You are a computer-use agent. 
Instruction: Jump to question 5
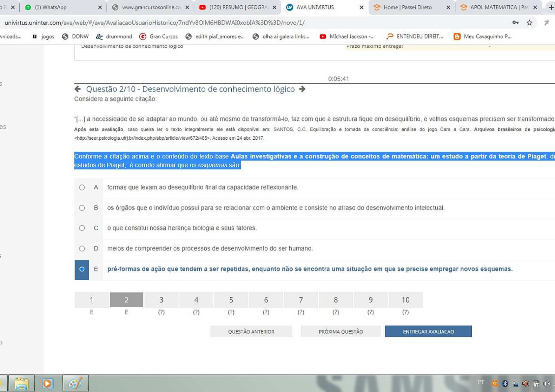click(x=231, y=300)
